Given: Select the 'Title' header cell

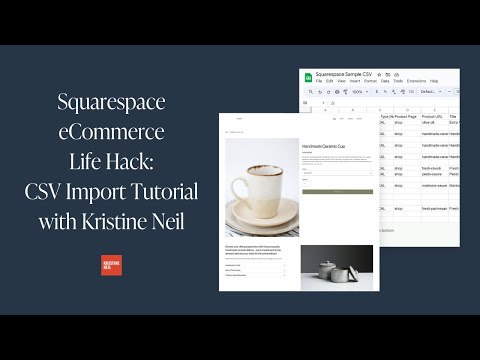Looking at the screenshot, I should click(454, 117).
